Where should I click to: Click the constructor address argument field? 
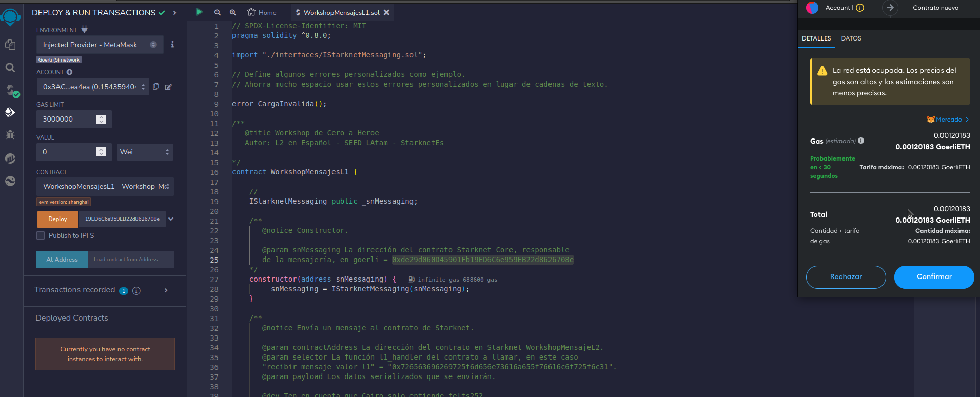coord(122,219)
